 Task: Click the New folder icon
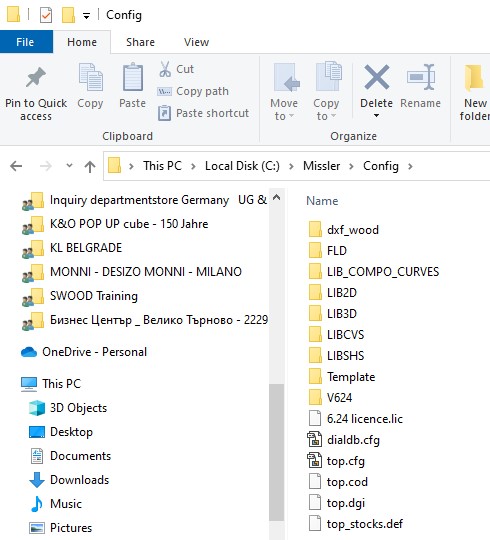[474, 77]
